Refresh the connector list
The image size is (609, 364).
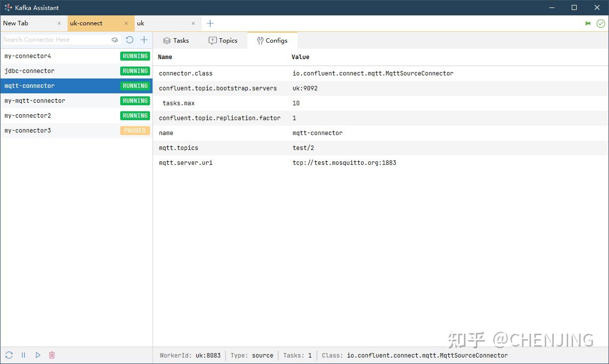130,39
